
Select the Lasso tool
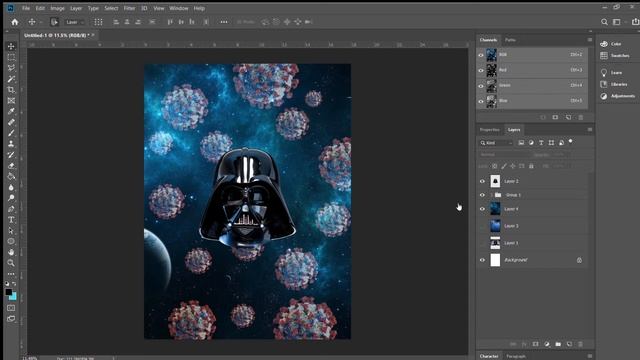pos(11,68)
